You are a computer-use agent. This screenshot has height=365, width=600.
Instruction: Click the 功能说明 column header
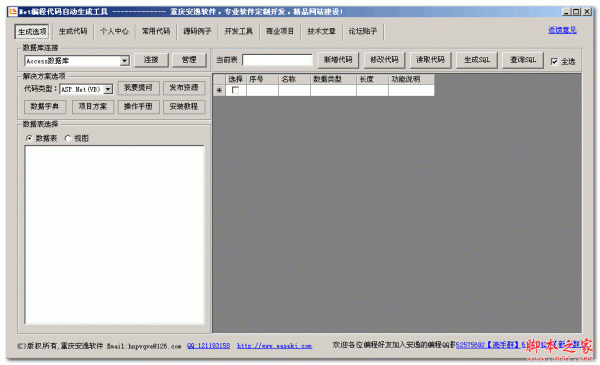point(411,79)
